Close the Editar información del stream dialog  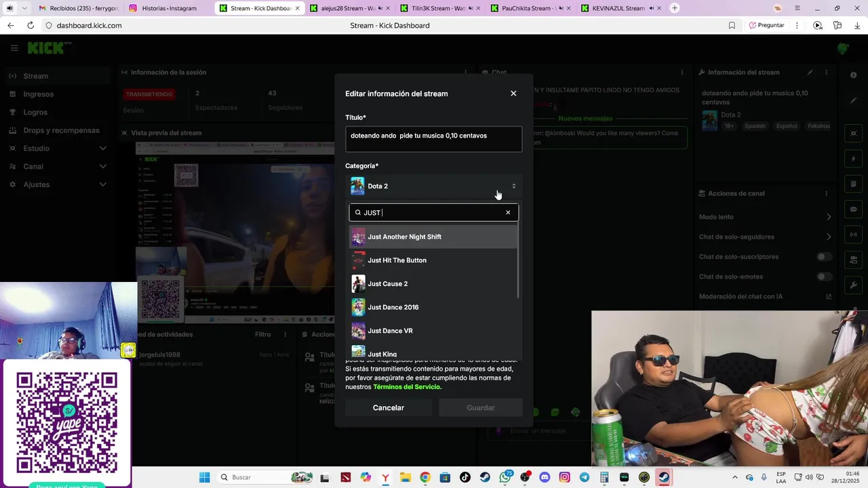point(513,94)
